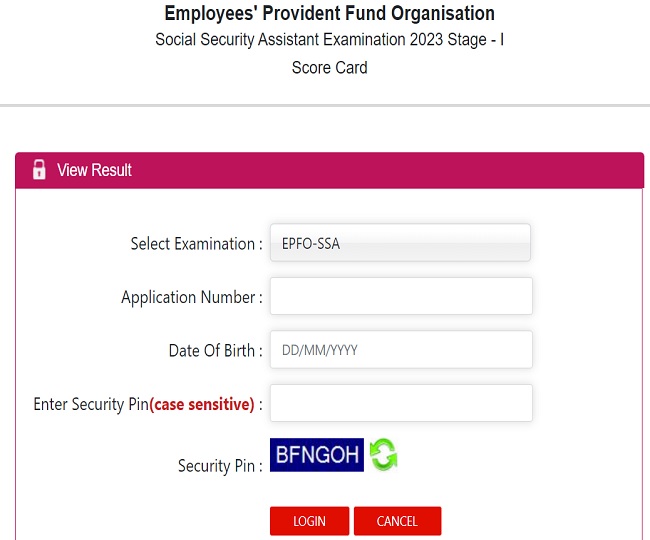Click the red case sensitive text

201,405
